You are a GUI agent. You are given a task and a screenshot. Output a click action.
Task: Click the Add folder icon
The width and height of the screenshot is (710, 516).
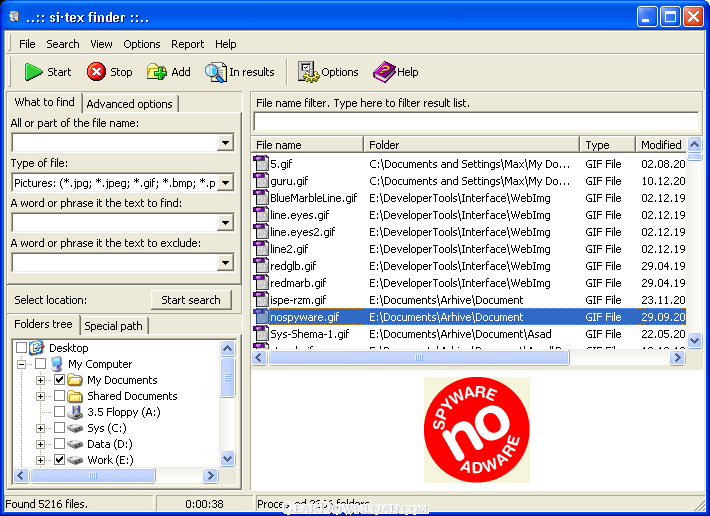tap(157, 72)
